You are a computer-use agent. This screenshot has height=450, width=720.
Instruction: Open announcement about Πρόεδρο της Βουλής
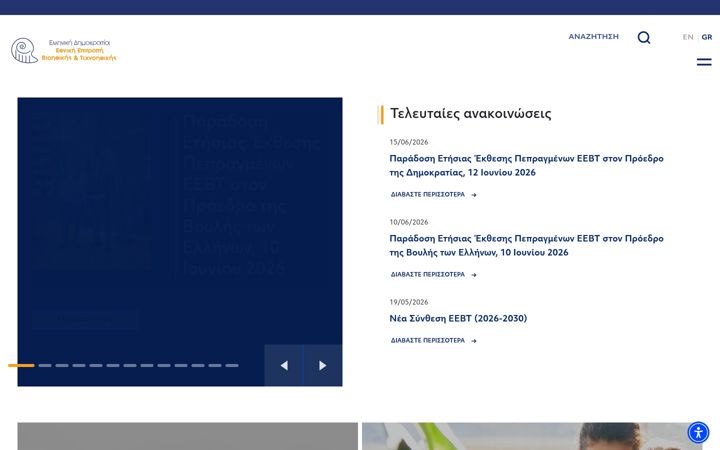[x=526, y=245]
